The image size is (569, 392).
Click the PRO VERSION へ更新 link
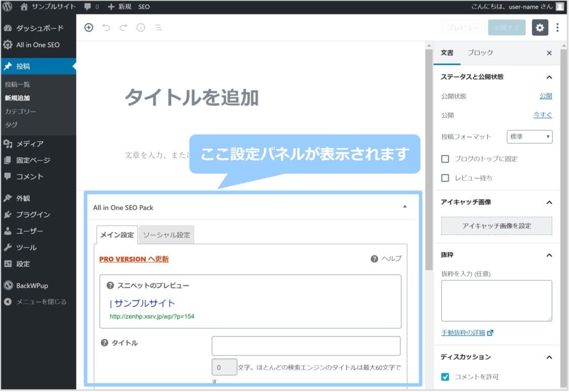tap(134, 259)
